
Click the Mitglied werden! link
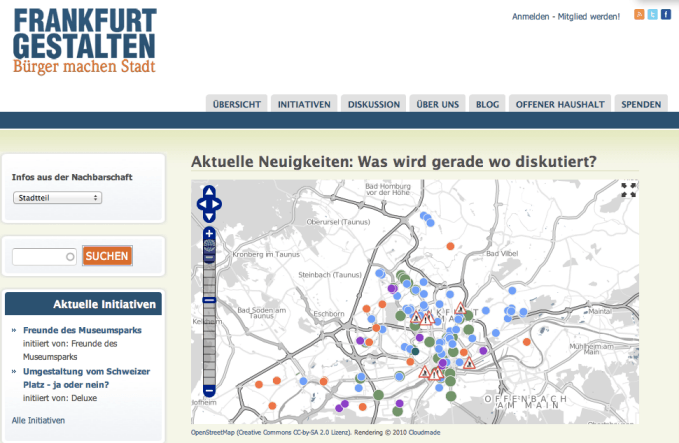(x=588, y=16)
